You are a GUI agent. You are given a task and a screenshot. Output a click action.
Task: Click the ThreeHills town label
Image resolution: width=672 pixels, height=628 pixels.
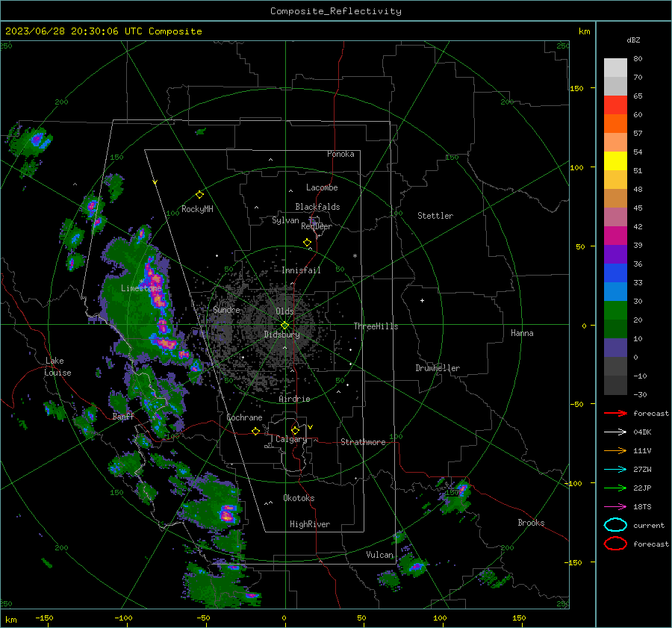point(376,326)
